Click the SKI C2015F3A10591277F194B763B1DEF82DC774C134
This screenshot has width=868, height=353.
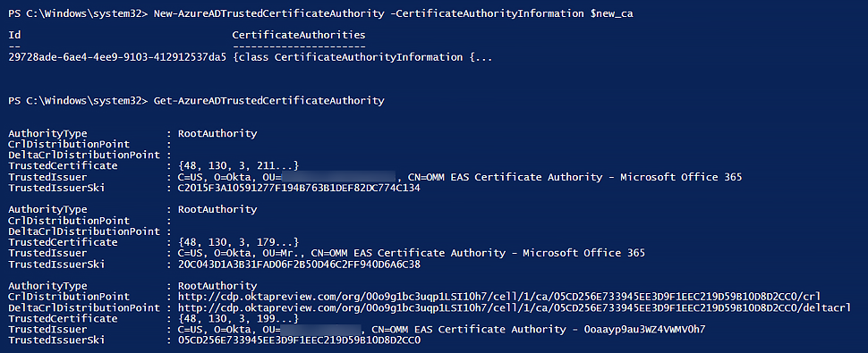coord(299,188)
